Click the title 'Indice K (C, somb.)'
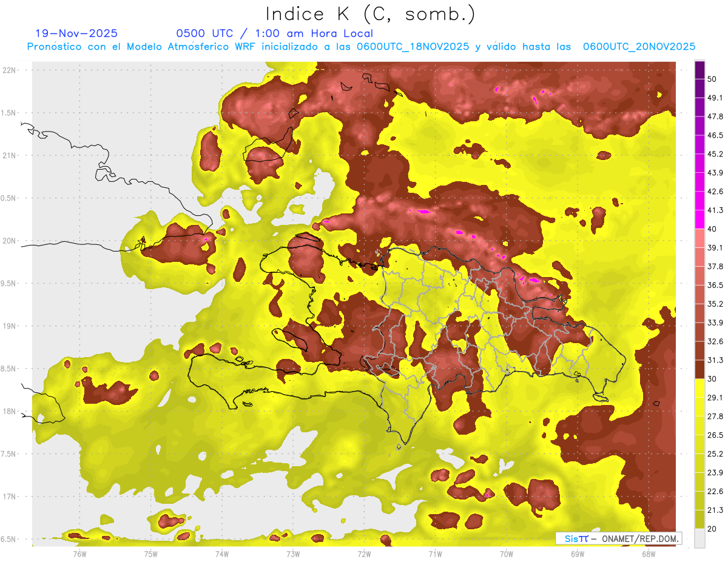 (x=371, y=14)
